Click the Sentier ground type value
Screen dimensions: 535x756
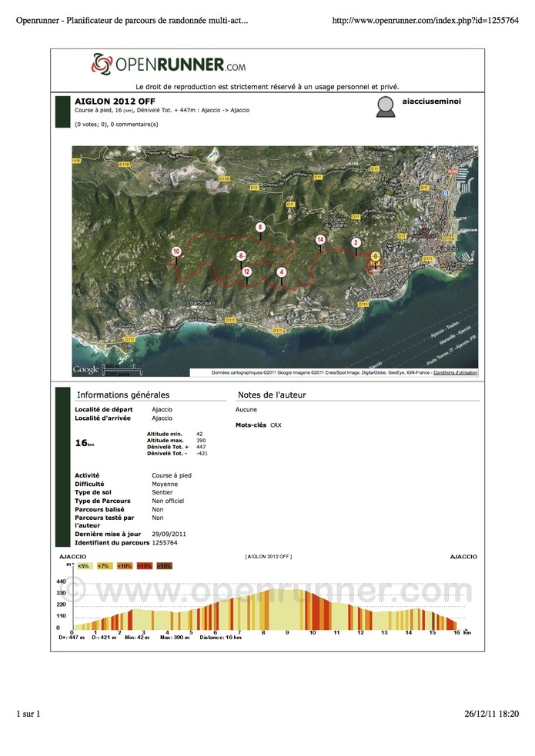[x=162, y=492]
